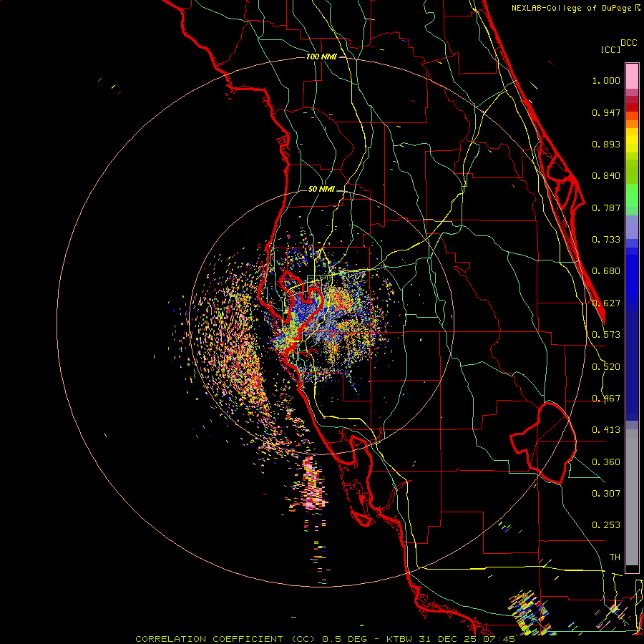The height and width of the screenshot is (644, 644).
Task: Select the 0.947 scale value
Action: pyautogui.click(x=606, y=112)
